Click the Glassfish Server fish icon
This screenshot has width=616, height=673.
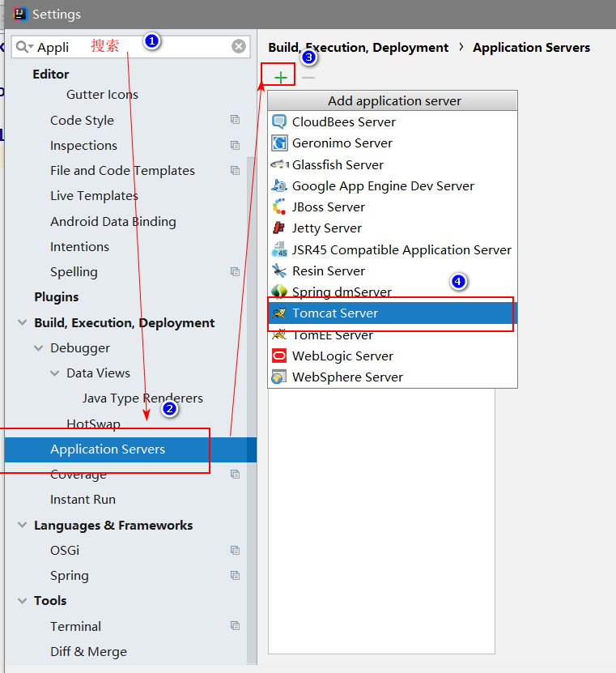(x=279, y=164)
